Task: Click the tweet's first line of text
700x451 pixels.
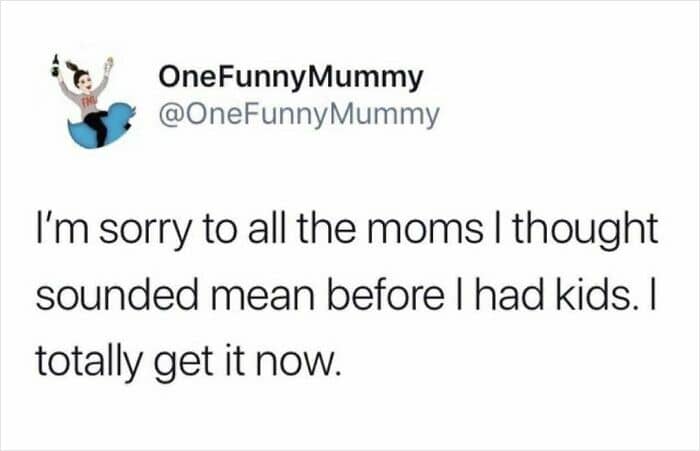Action: 347,231
